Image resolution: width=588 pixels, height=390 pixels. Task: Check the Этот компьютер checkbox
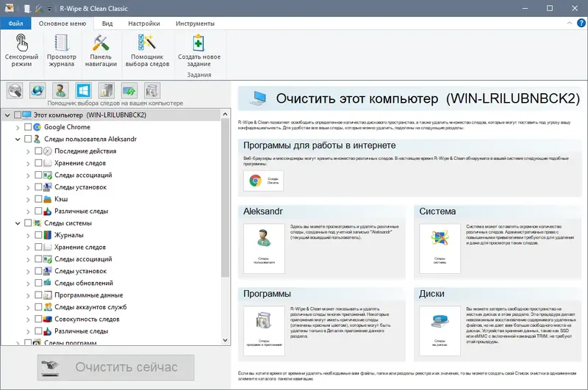click(x=17, y=115)
